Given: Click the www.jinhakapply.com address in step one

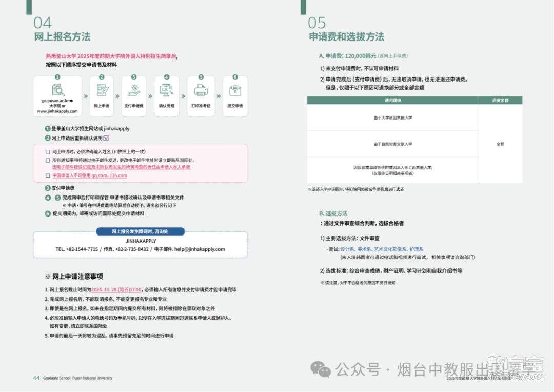Looking at the screenshot, I should tap(57, 111).
